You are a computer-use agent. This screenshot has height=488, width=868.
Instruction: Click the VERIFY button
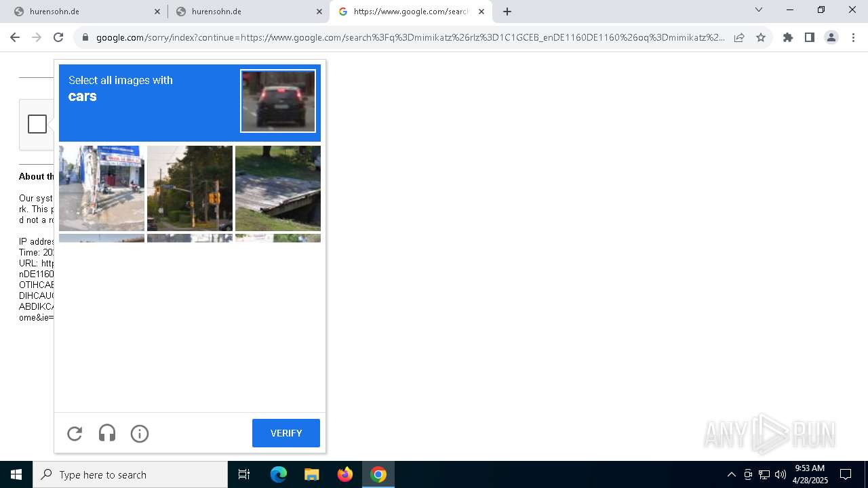(286, 433)
